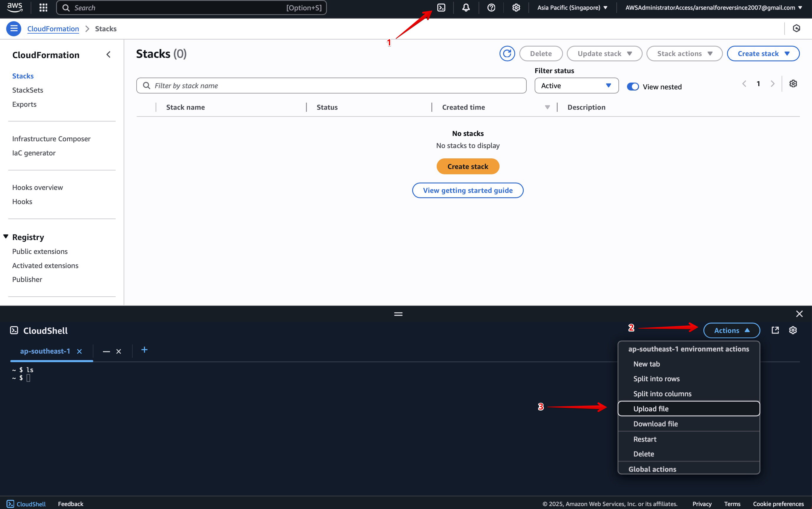This screenshot has width=812, height=509.
Task: Open CloudShell in new browser window
Action: coord(775,330)
